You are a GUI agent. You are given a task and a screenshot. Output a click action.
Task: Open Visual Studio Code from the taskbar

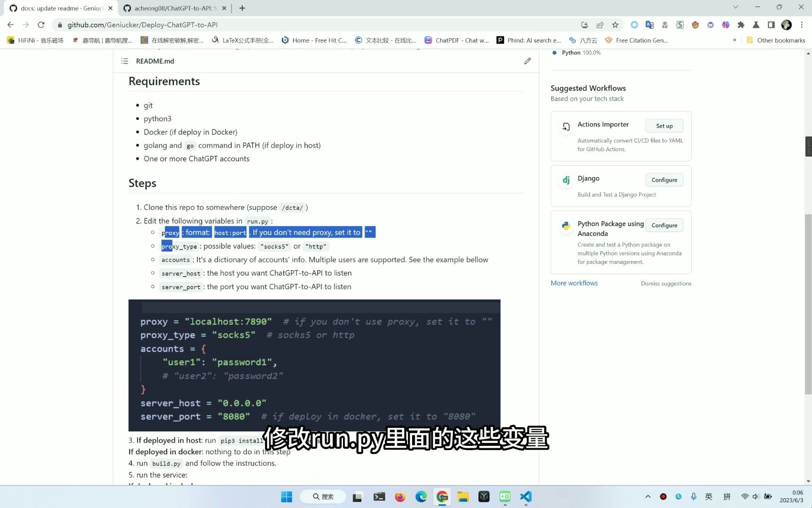526,497
